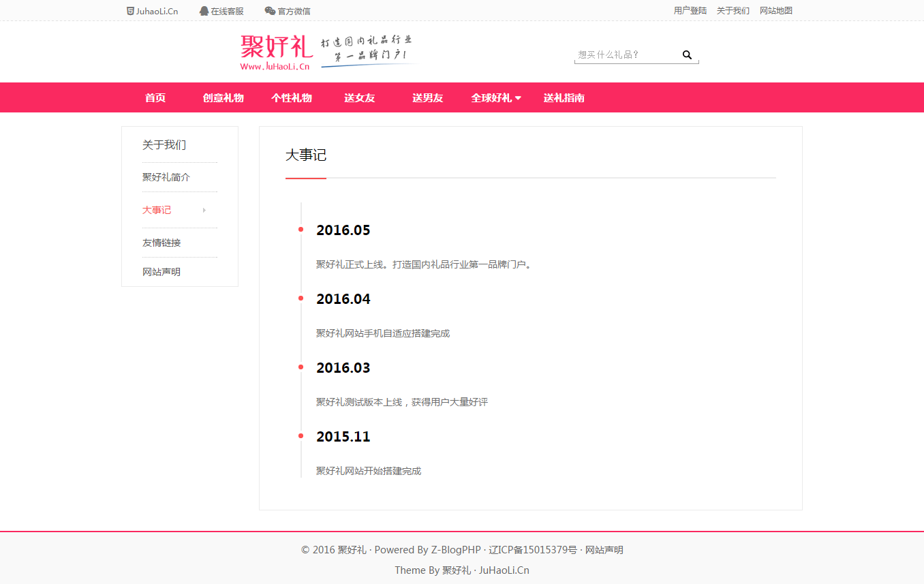This screenshot has height=584, width=924.
Task: Open the 创意礼物 navigation tab
Action: pos(222,97)
